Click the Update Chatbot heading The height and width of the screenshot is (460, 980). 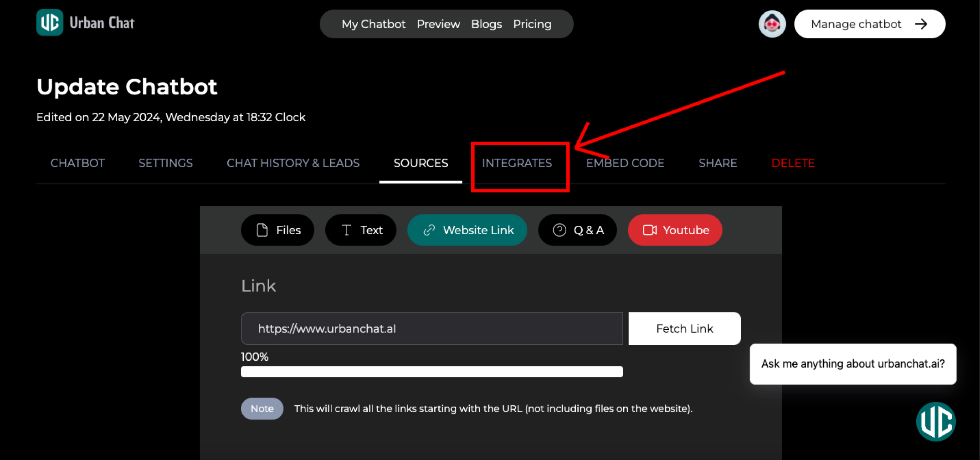tap(127, 87)
